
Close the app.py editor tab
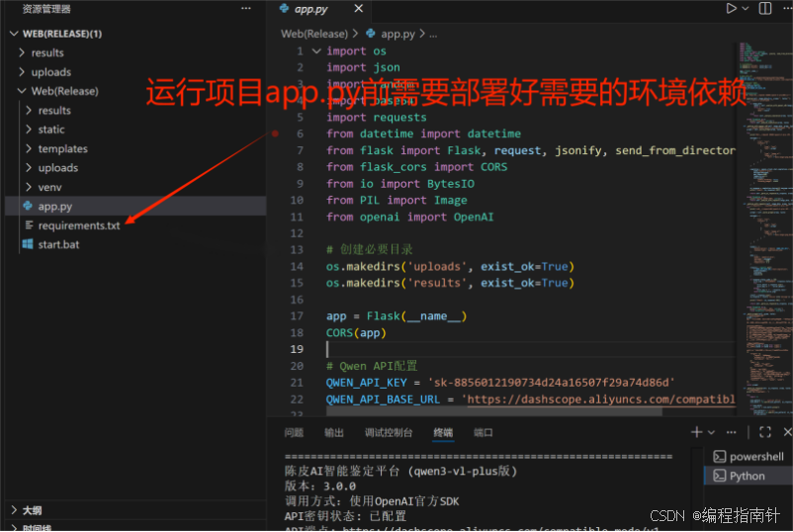358,9
